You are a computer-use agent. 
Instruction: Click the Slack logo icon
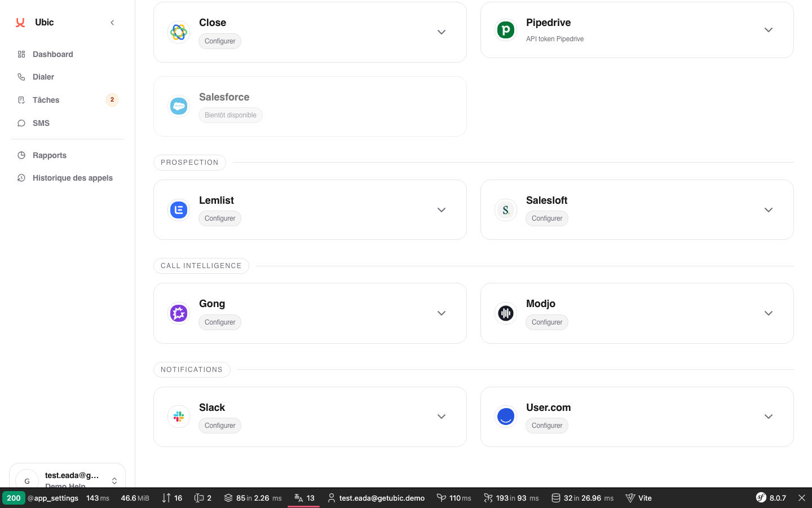click(x=179, y=417)
